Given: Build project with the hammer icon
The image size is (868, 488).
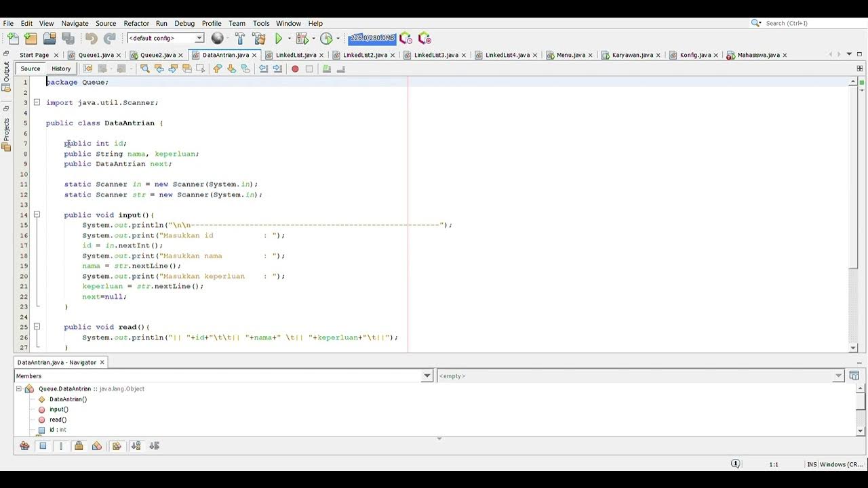Looking at the screenshot, I should pyautogui.click(x=240, y=39).
